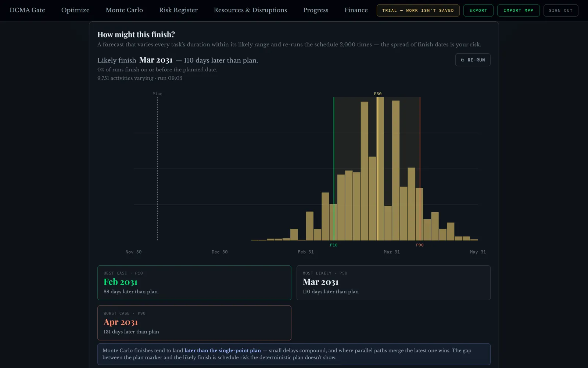Click the Trial work isn't saved badge

[418, 10]
